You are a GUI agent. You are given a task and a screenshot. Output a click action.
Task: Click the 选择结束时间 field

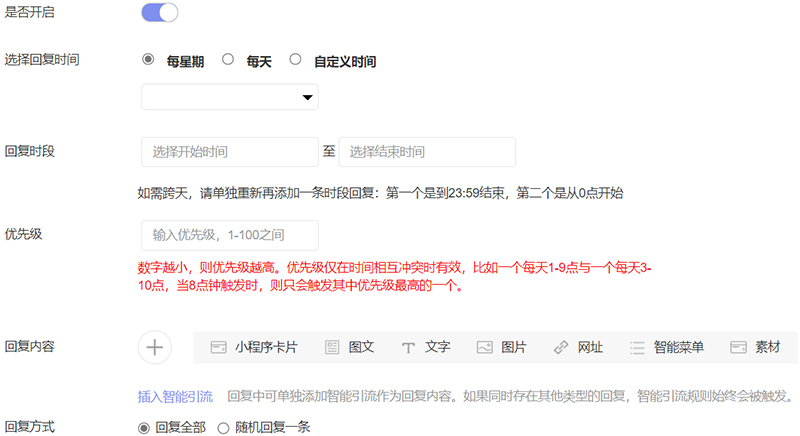point(427,151)
